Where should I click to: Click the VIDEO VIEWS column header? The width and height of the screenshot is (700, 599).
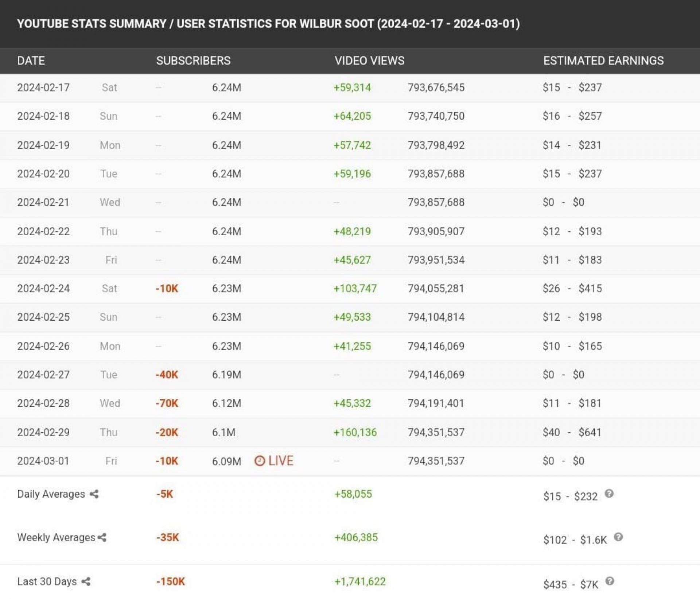click(369, 61)
